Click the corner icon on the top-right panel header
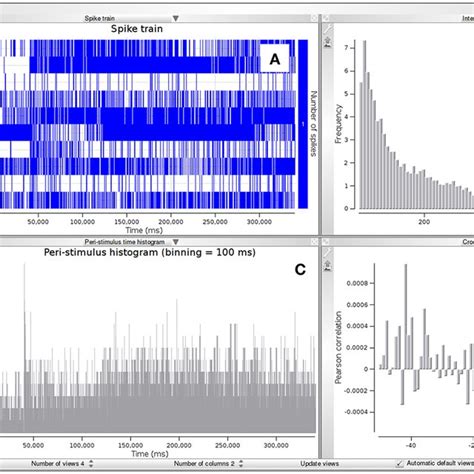Image resolution: width=474 pixels, height=474 pixels. [x=326, y=18]
